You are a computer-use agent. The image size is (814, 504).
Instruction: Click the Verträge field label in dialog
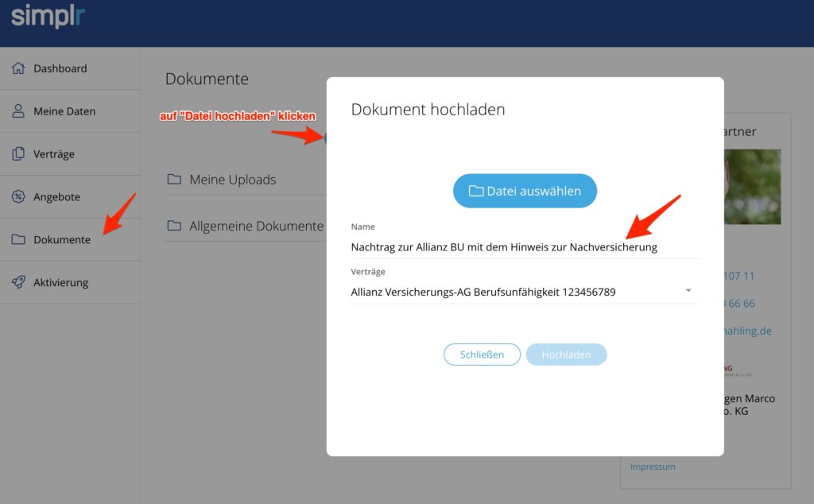coord(368,271)
